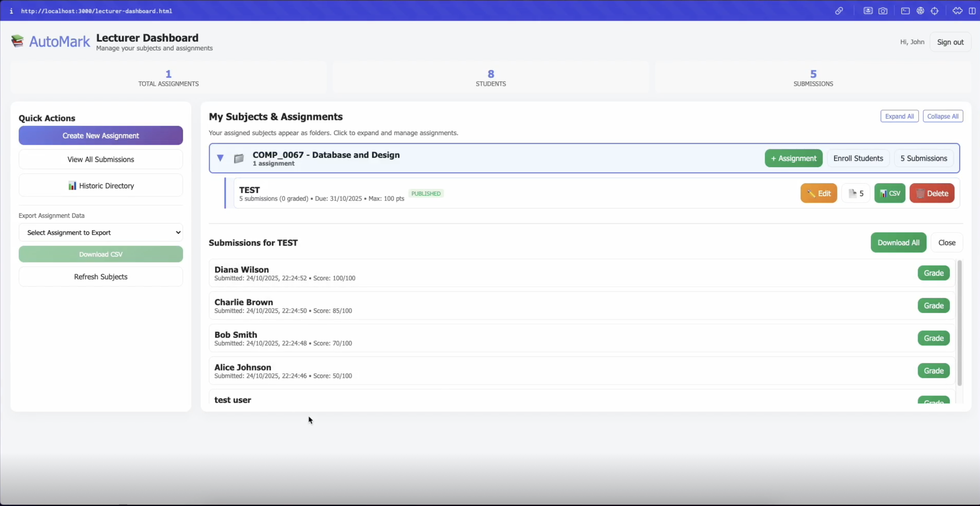Screen dimensions: 980x506
Task: Click the globe icon in the top toolbar
Action: click(921, 11)
